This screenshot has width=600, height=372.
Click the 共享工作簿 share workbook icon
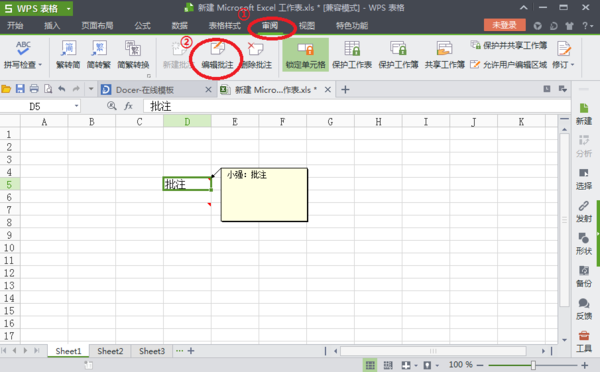click(x=445, y=55)
